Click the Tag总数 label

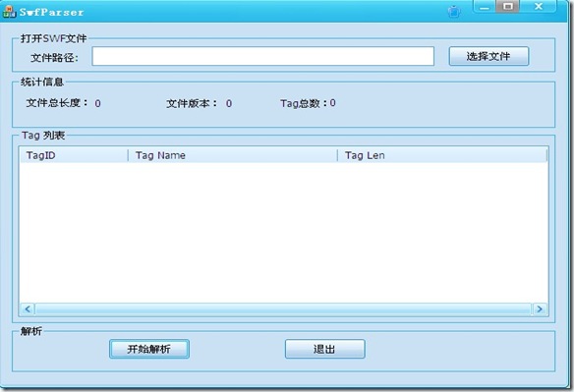(x=304, y=103)
